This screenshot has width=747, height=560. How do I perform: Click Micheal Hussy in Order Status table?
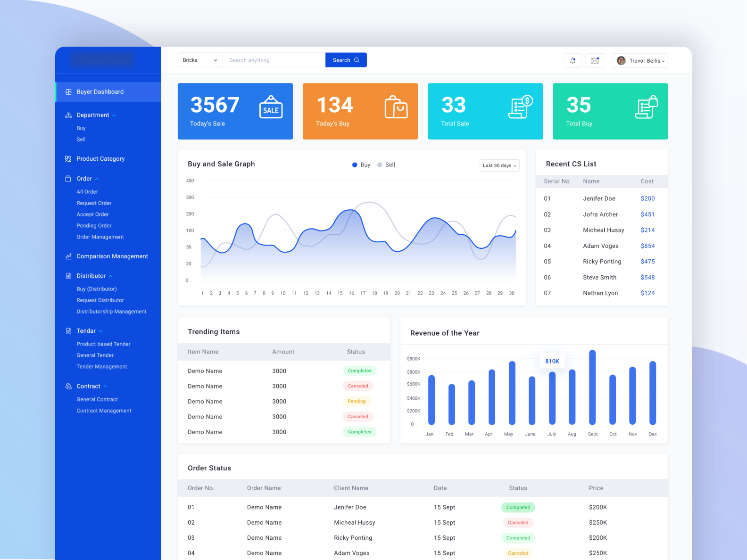click(x=355, y=523)
